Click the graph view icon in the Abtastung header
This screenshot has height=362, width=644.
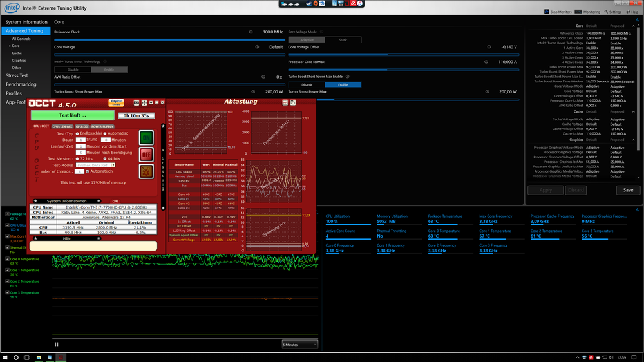(x=285, y=102)
